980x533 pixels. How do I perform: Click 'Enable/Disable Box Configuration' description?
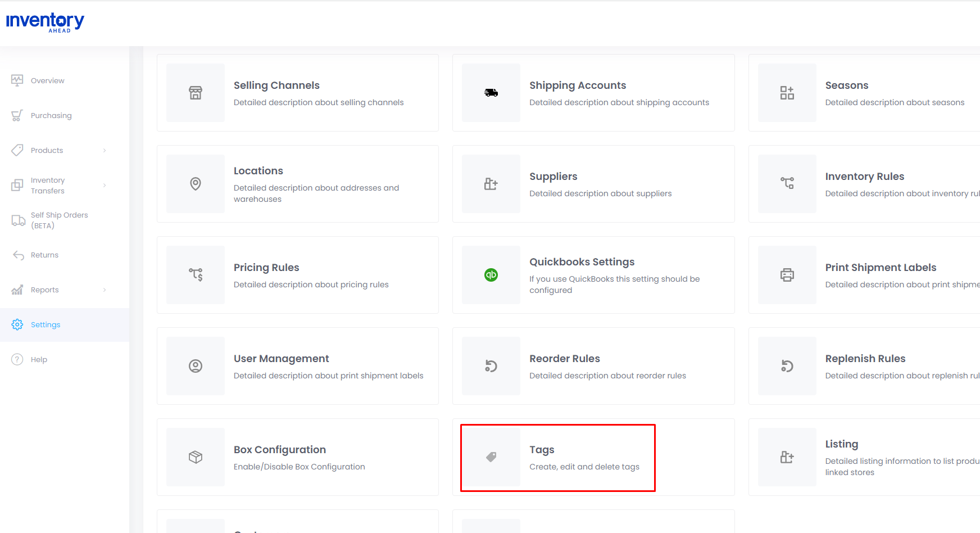[300, 467]
